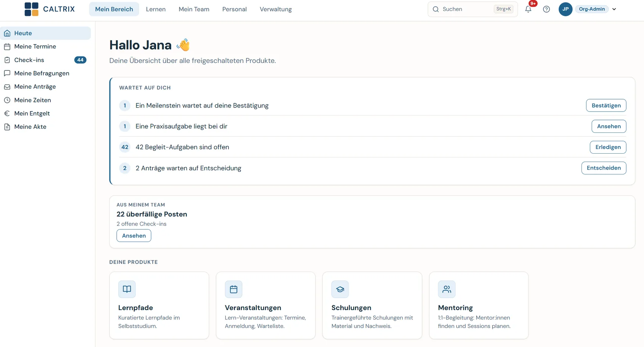This screenshot has width=644, height=347.
Task: Click the open book icon on Lernpfade card
Action: [127, 289]
